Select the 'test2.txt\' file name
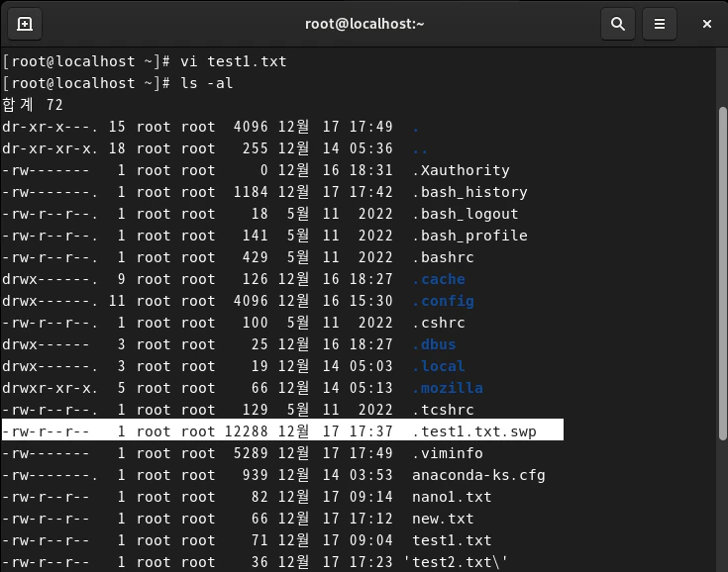Screen dimensions: 728x572 pos(456,562)
